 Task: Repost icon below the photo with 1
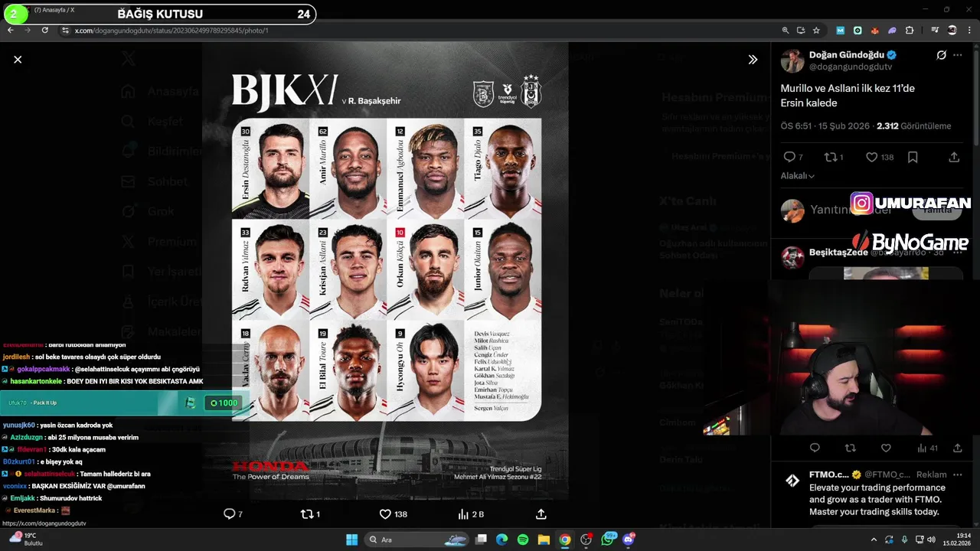310,514
